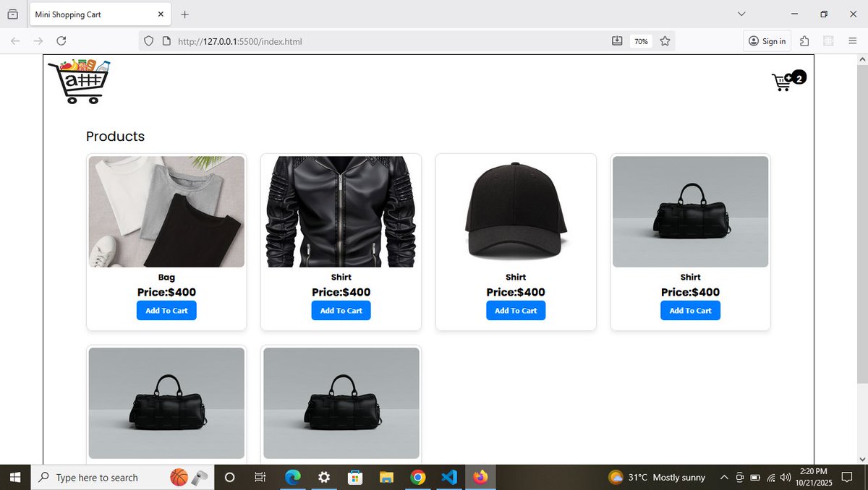868x490 pixels.
Task: Open the clock showing 2:20 PM
Action: click(813, 477)
